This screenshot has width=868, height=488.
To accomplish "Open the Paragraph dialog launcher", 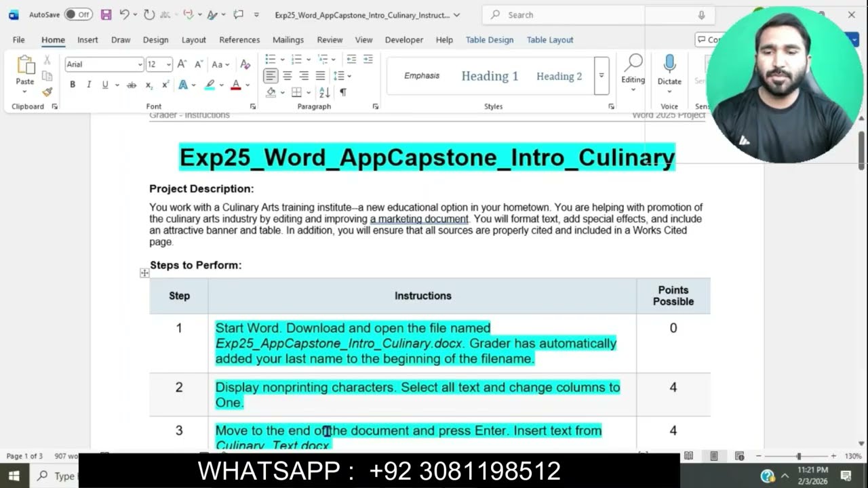I will (x=376, y=106).
